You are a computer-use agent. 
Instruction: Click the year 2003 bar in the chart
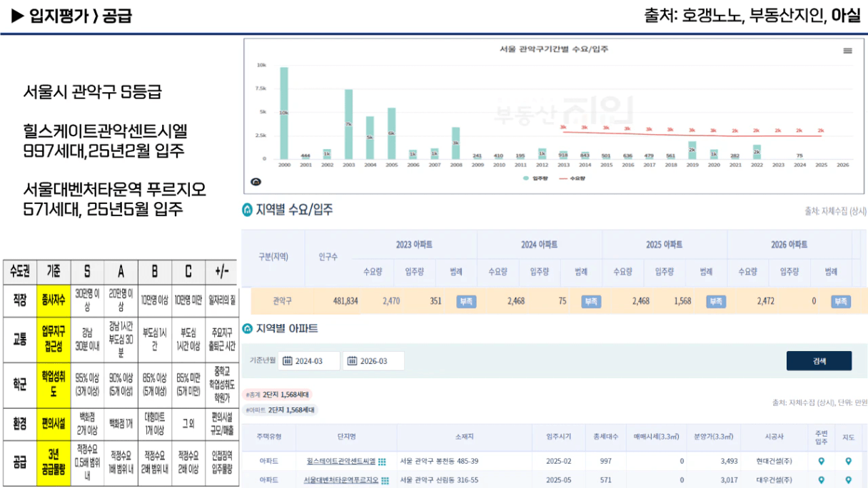tap(348, 124)
